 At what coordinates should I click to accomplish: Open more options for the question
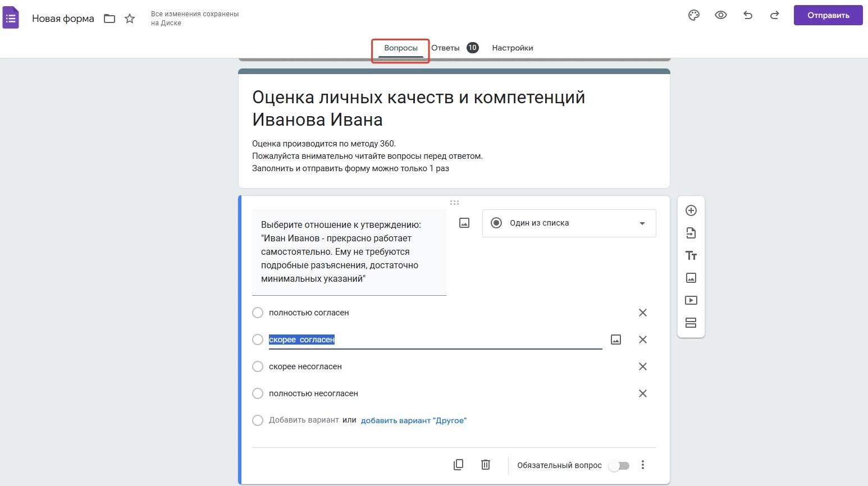click(x=643, y=465)
